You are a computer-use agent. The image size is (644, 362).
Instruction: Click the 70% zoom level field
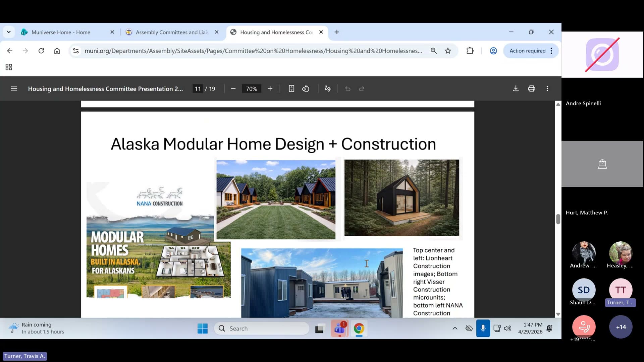(x=252, y=89)
